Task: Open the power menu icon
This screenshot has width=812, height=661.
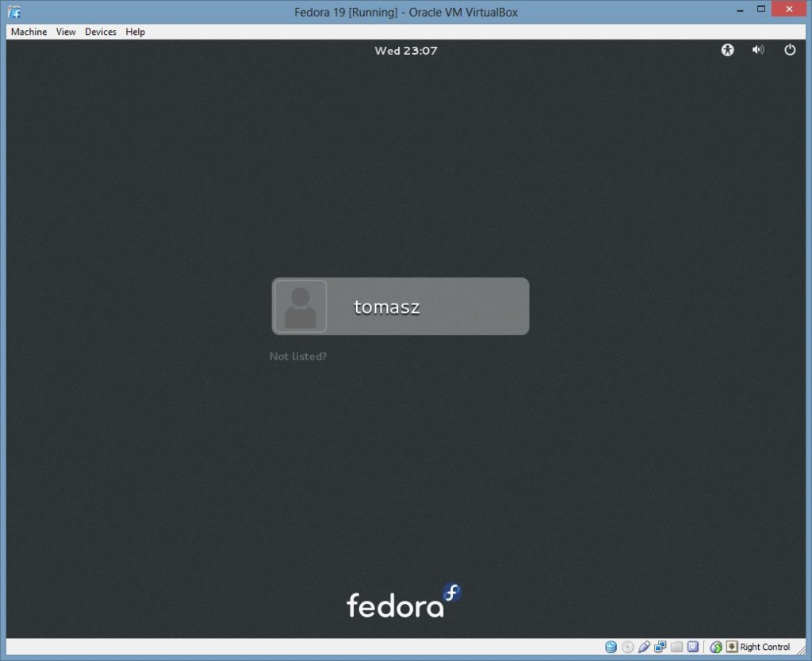Action: 790,50
